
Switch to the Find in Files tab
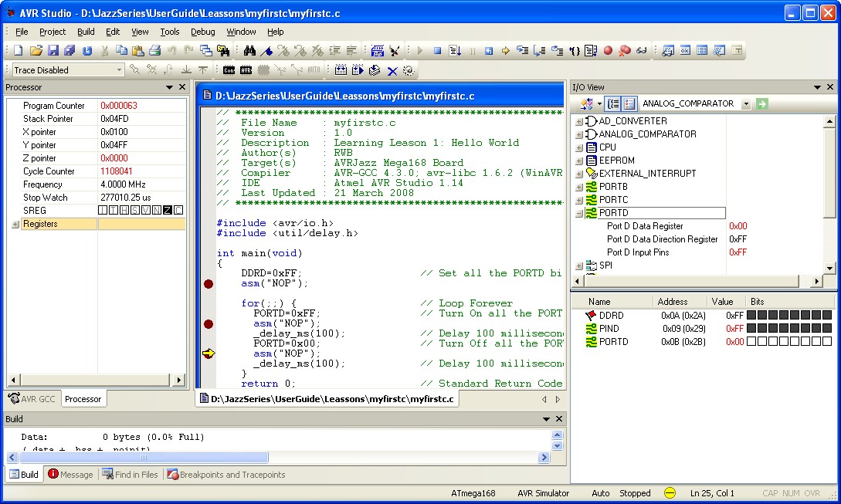point(131,475)
